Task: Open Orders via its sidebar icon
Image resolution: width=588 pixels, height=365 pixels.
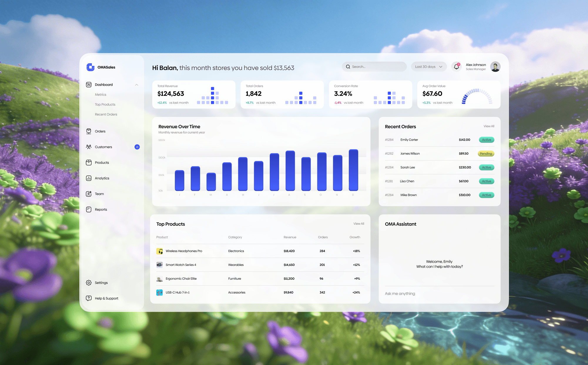Action: click(x=89, y=131)
